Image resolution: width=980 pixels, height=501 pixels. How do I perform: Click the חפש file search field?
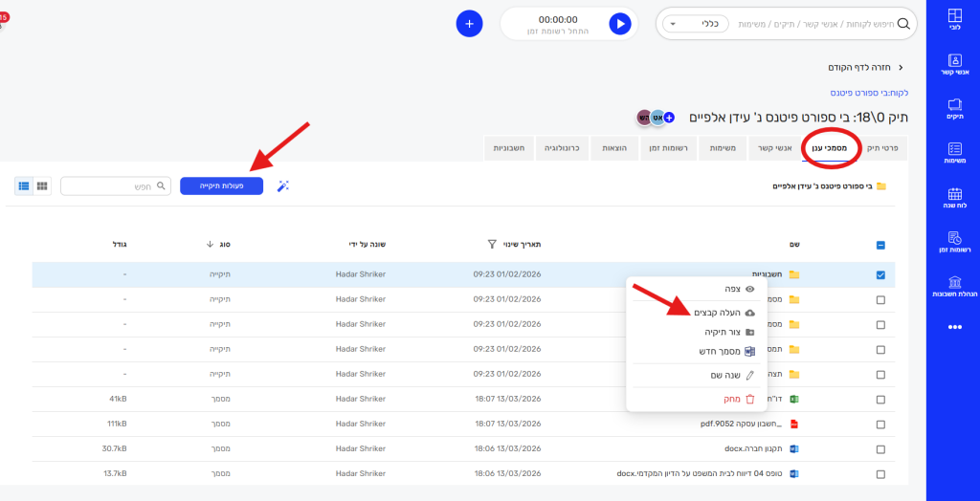115,185
